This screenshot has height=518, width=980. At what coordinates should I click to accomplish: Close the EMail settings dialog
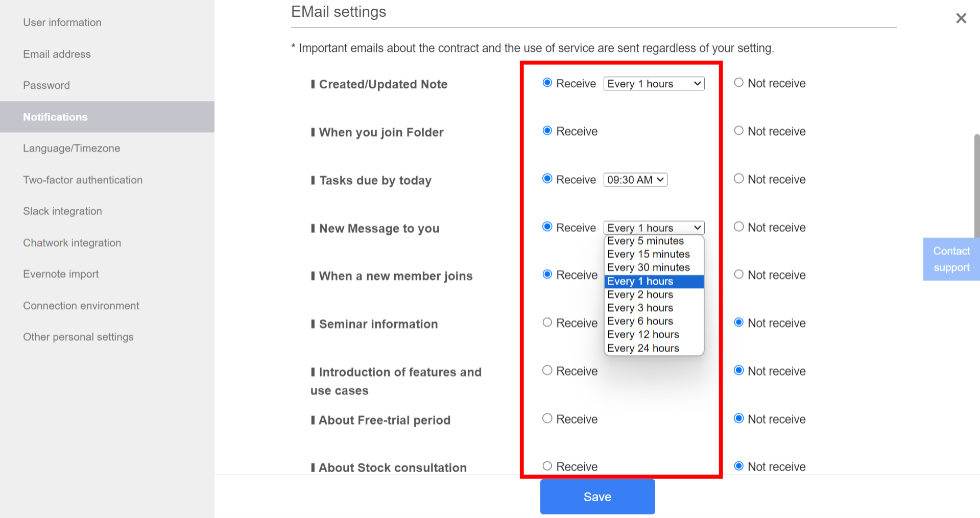(x=961, y=18)
